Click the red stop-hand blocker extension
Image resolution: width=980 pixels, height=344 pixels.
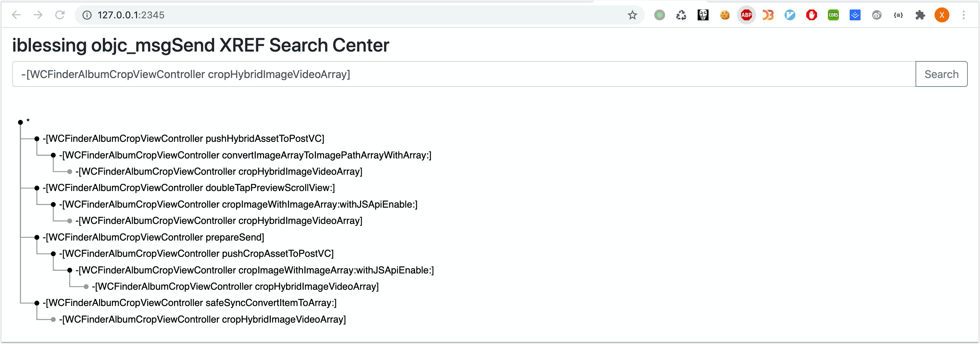coord(811,15)
